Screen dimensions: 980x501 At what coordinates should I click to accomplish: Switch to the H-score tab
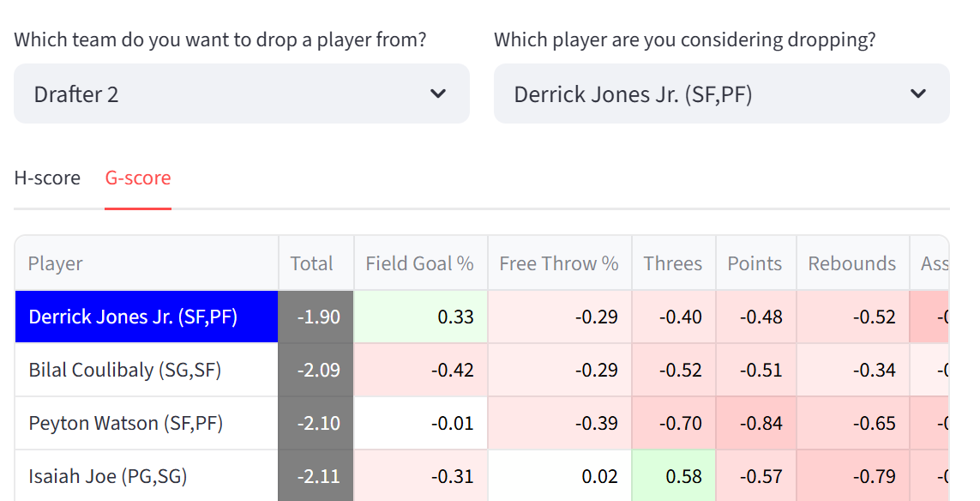tap(47, 178)
